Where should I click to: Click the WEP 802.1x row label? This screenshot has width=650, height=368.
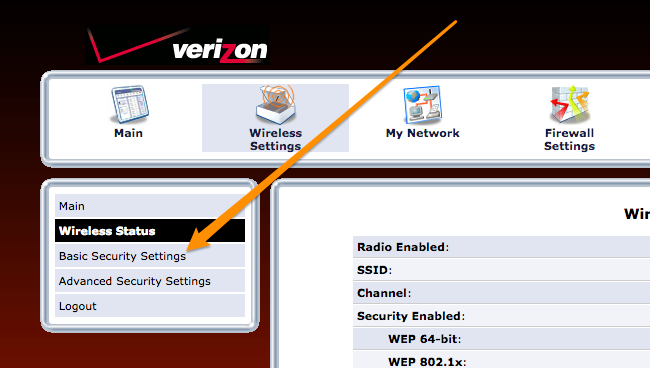pos(427,362)
